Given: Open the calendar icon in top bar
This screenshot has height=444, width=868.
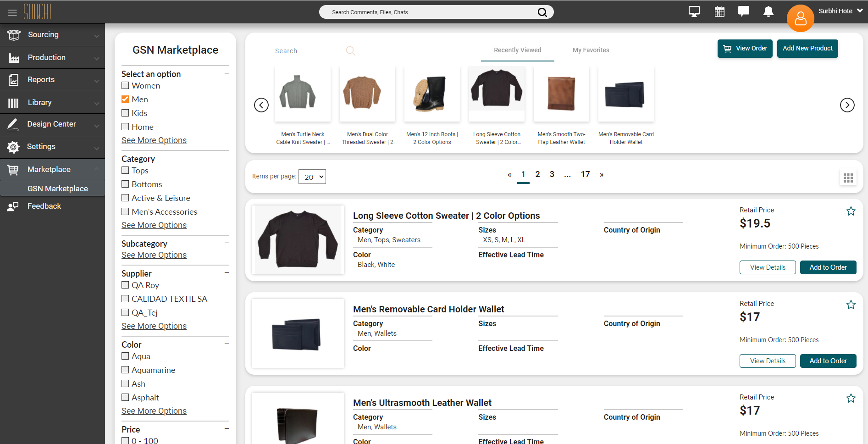Looking at the screenshot, I should click(720, 11).
